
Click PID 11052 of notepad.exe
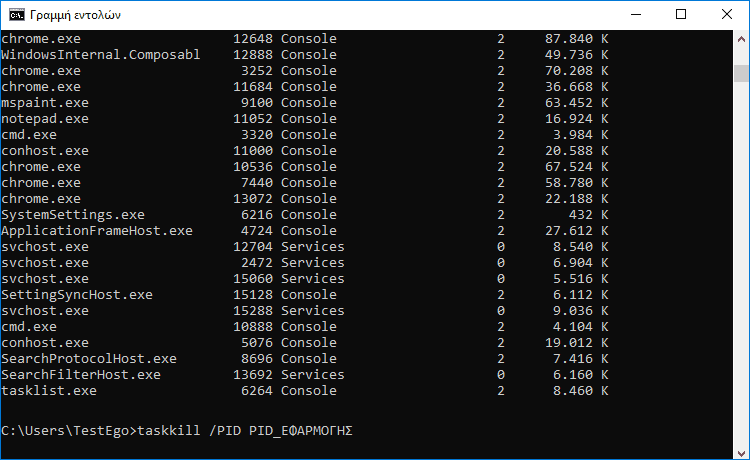click(x=253, y=119)
